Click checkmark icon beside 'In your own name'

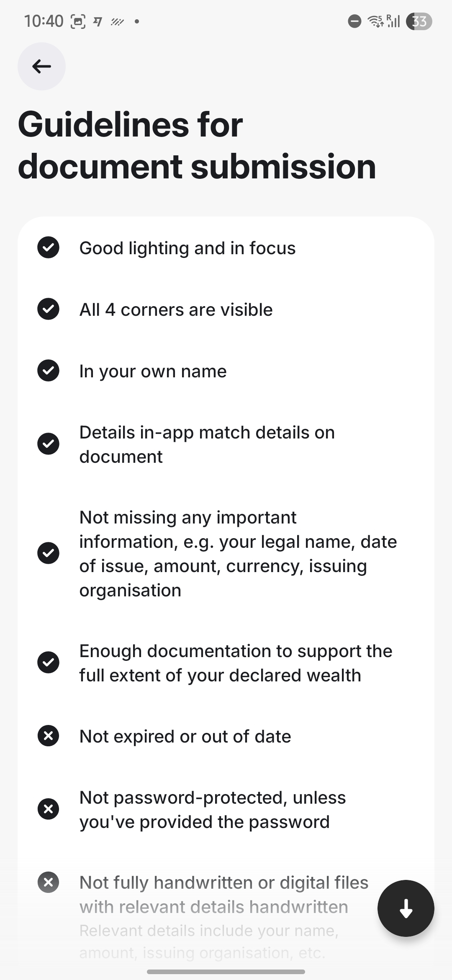click(49, 371)
